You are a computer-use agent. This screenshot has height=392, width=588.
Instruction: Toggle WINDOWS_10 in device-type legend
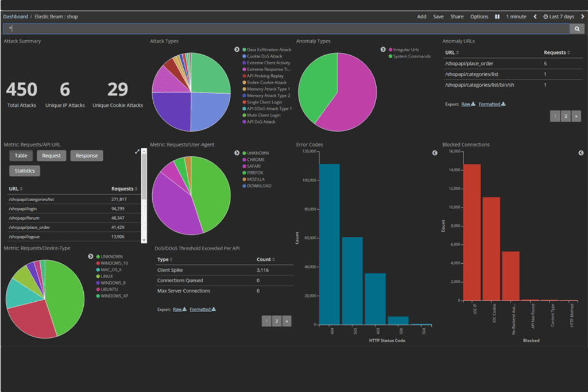(114, 263)
